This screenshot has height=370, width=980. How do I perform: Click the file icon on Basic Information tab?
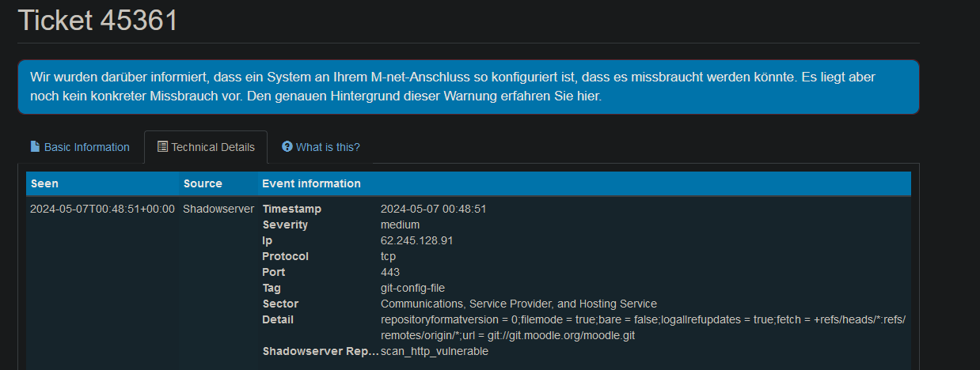point(35,147)
